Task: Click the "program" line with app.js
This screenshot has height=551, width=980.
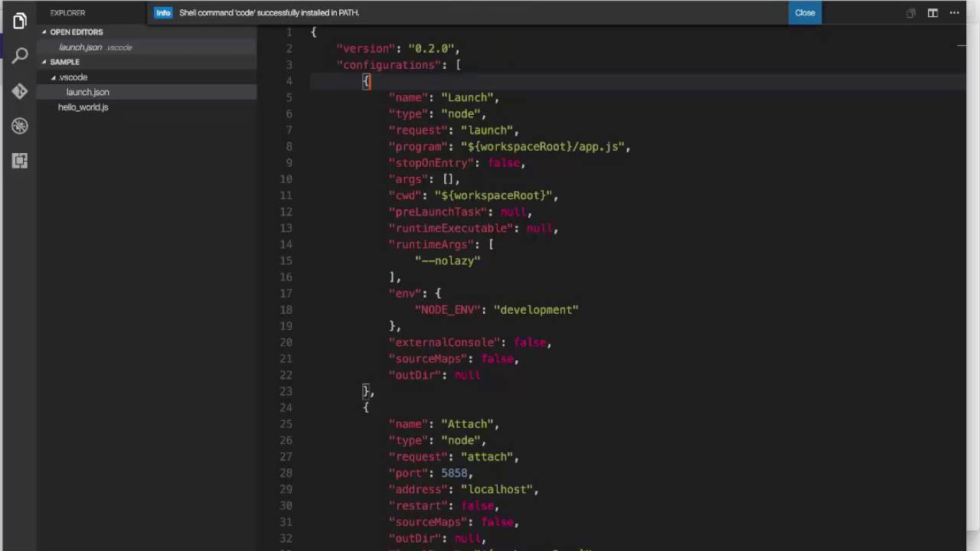Action: click(x=510, y=147)
